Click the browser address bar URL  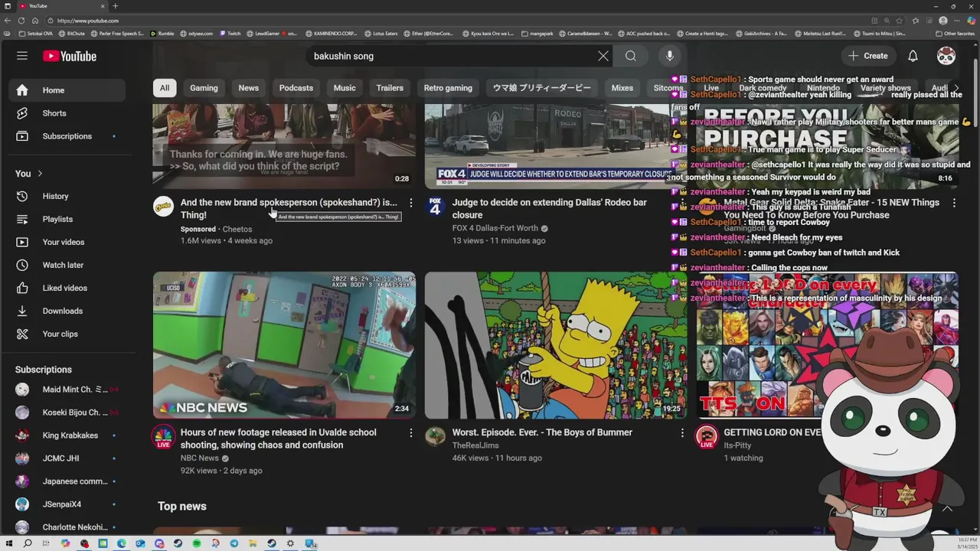click(87, 21)
